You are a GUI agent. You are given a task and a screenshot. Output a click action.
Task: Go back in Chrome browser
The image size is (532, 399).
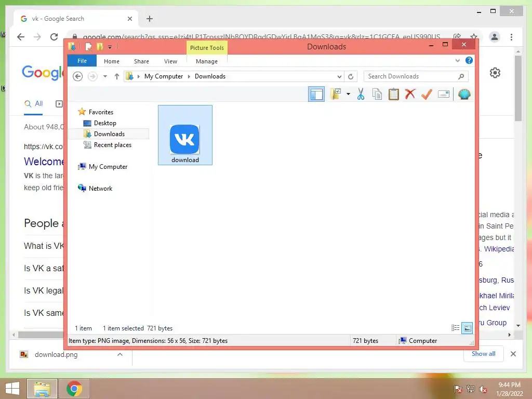[x=21, y=37]
